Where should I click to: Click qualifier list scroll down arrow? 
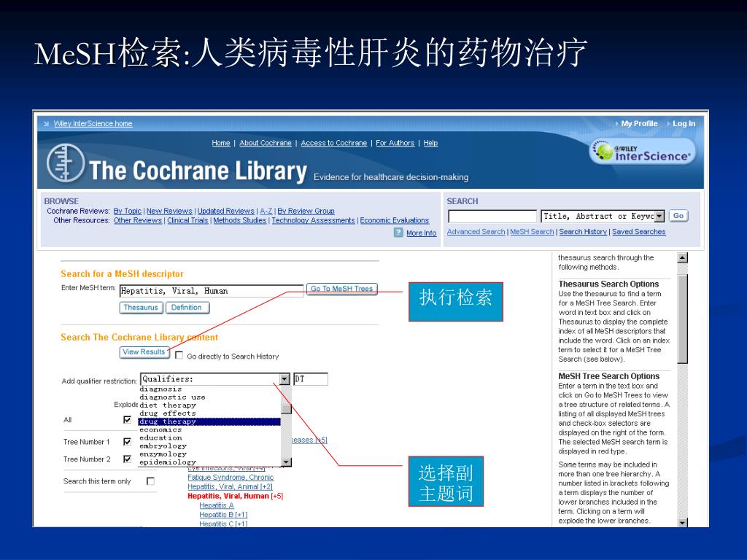[x=286, y=462]
